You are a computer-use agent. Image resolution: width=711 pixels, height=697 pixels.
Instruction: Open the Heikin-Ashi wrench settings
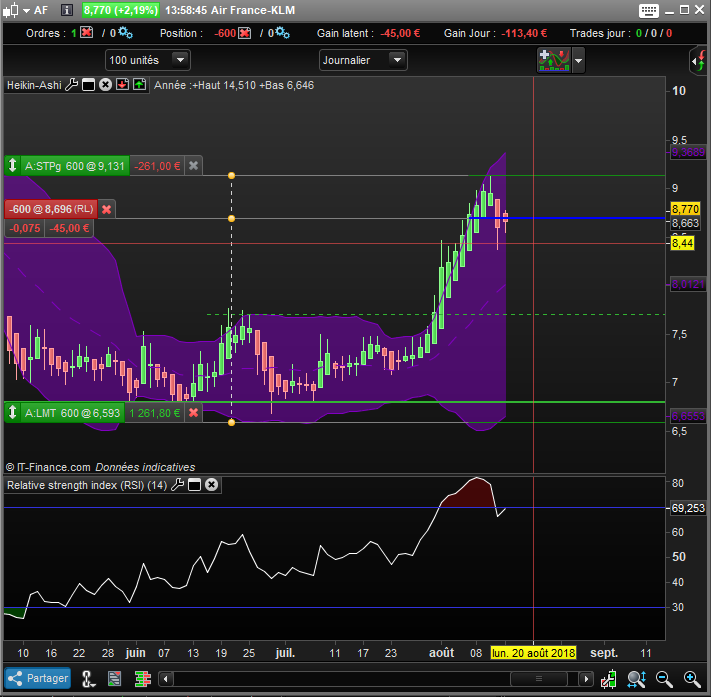click(x=71, y=85)
